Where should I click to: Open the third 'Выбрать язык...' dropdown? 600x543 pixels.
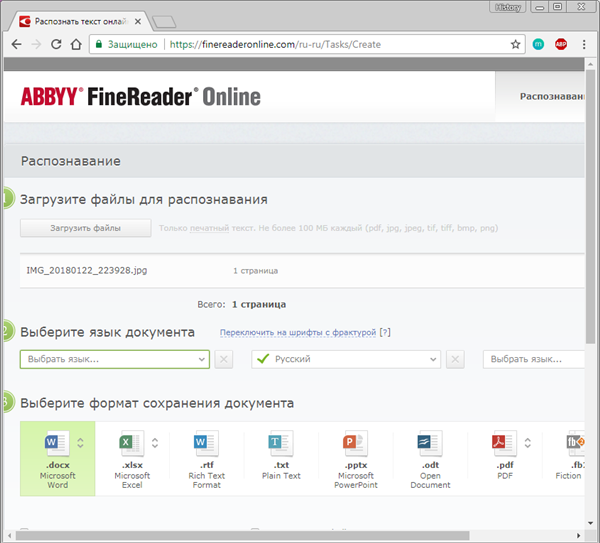[x=534, y=359]
